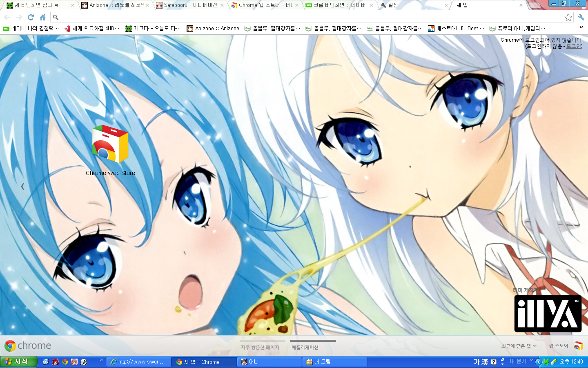Image resolution: width=588 pixels, height=368 pixels.
Task: Open the 설정 tab
Action: click(412, 5)
